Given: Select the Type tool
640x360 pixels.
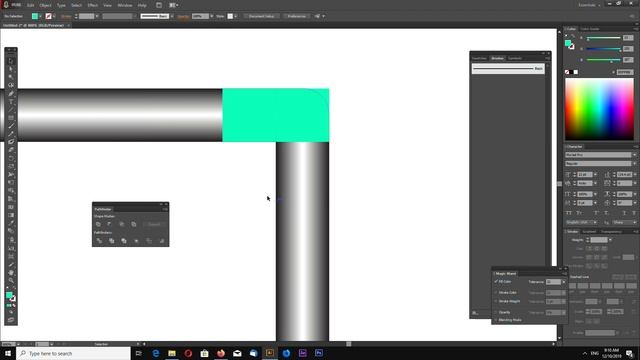Looking at the screenshot, I should [x=11, y=102].
